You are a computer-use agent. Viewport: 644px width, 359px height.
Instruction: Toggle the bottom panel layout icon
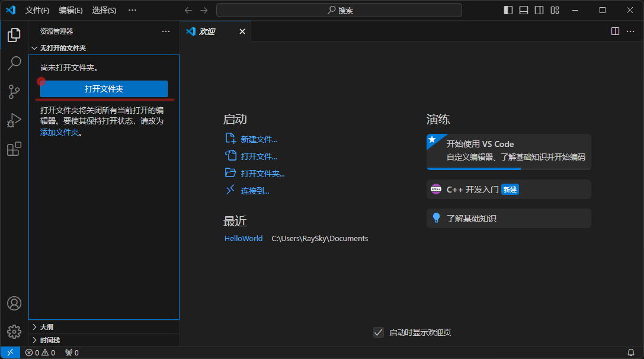(524, 10)
